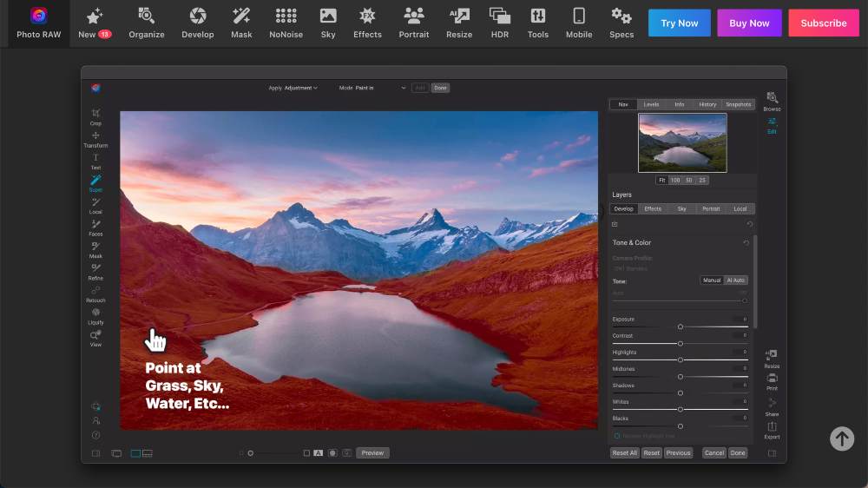This screenshot has width=868, height=488.
Task: Open the Effects layers tab
Action: click(x=653, y=208)
